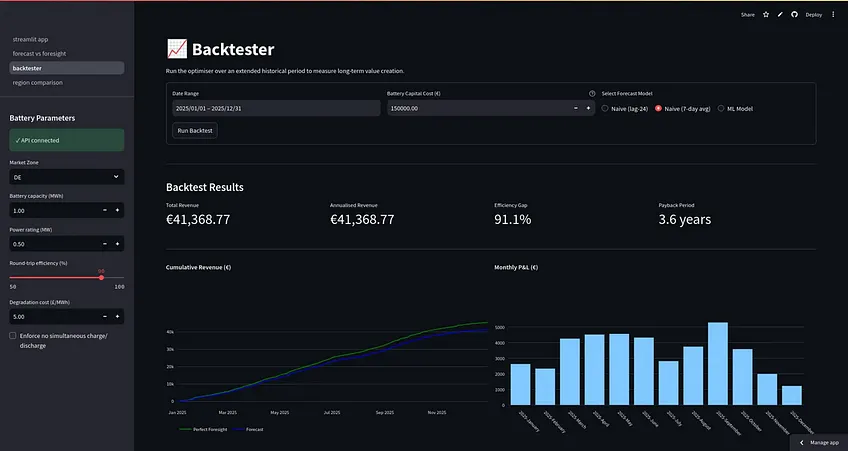This screenshot has width=848, height=451.
Task: Increase Power rating with plus button
Action: 117,244
